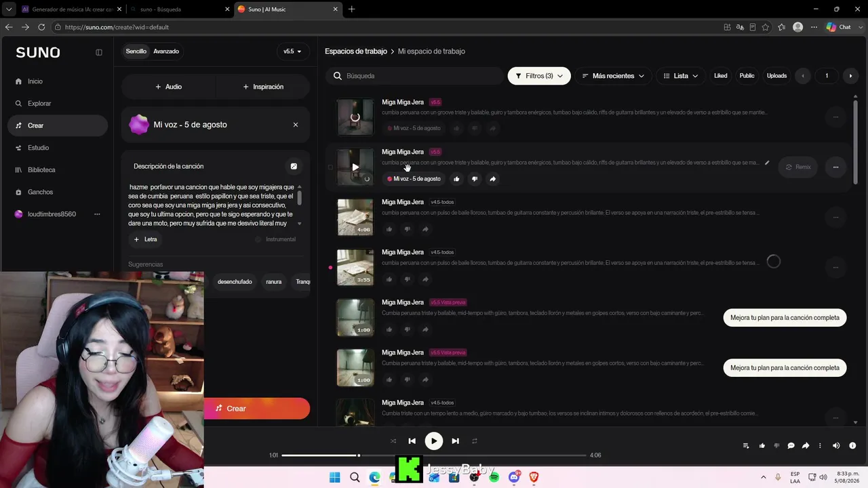
Task: Skip to previous track in player
Action: pos(412,441)
